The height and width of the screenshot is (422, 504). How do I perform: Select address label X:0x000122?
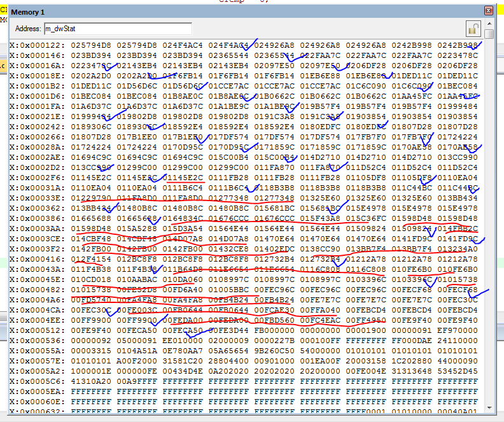point(37,45)
